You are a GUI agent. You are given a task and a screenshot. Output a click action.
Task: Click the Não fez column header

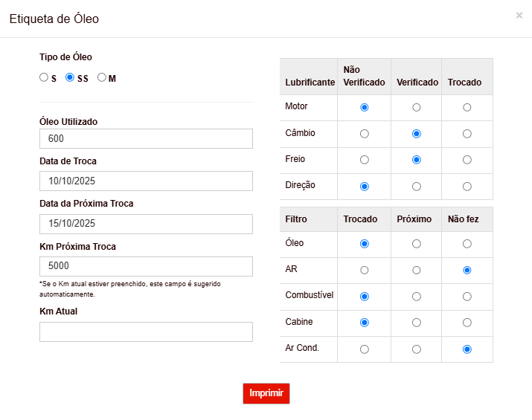point(463,219)
